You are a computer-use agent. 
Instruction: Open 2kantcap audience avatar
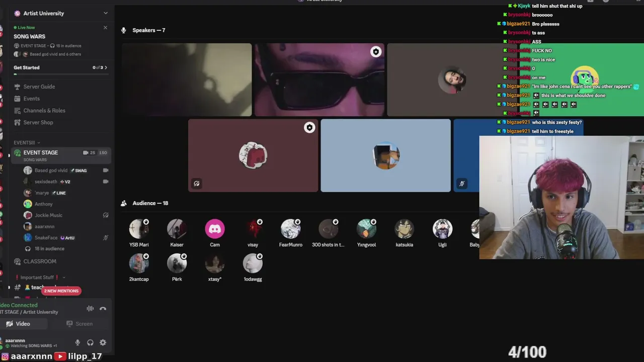click(x=139, y=263)
